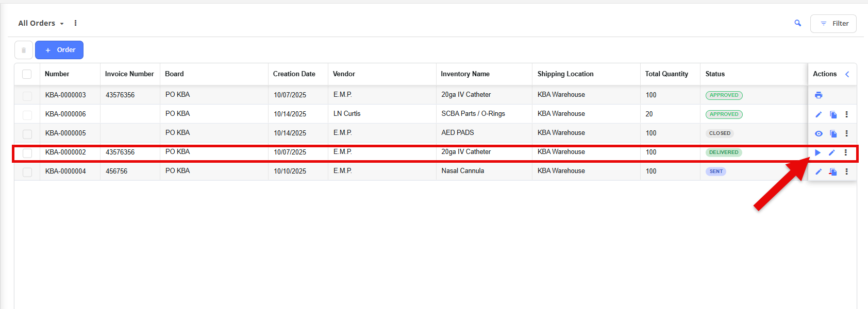Check the box for order KBA-0000003

coord(27,96)
